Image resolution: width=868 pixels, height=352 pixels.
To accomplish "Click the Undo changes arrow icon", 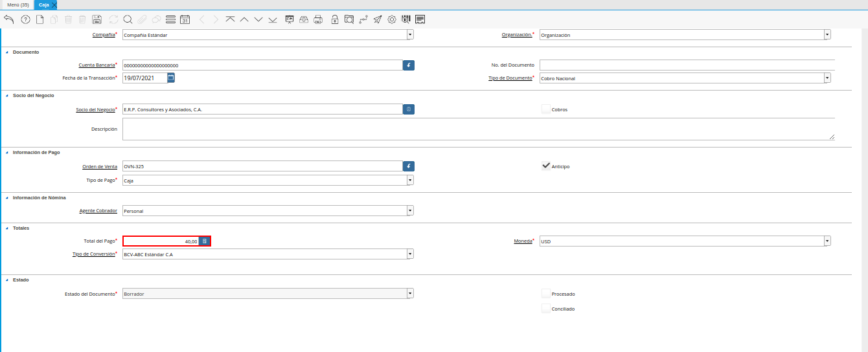I will click(x=8, y=19).
